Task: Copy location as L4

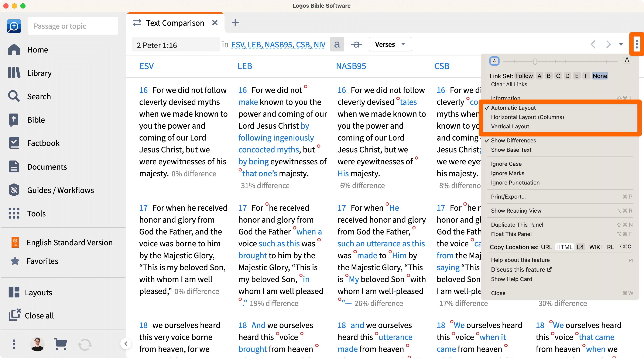Action: 580,247
